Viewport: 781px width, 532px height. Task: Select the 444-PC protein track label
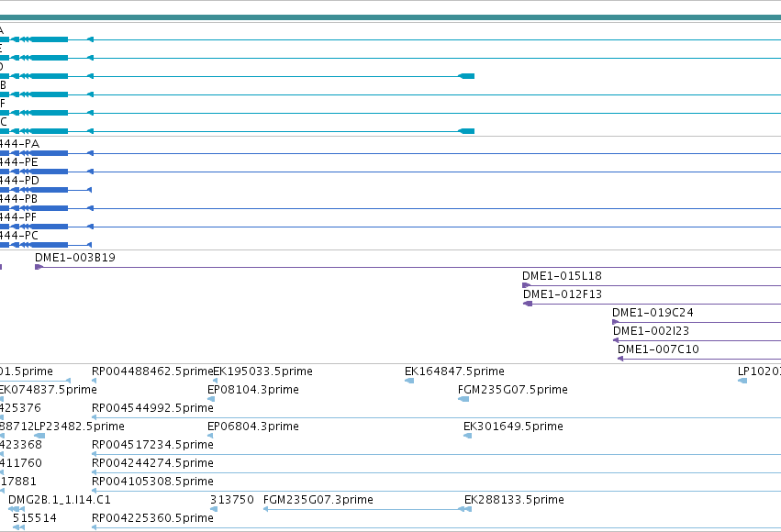pyautogui.click(x=19, y=236)
